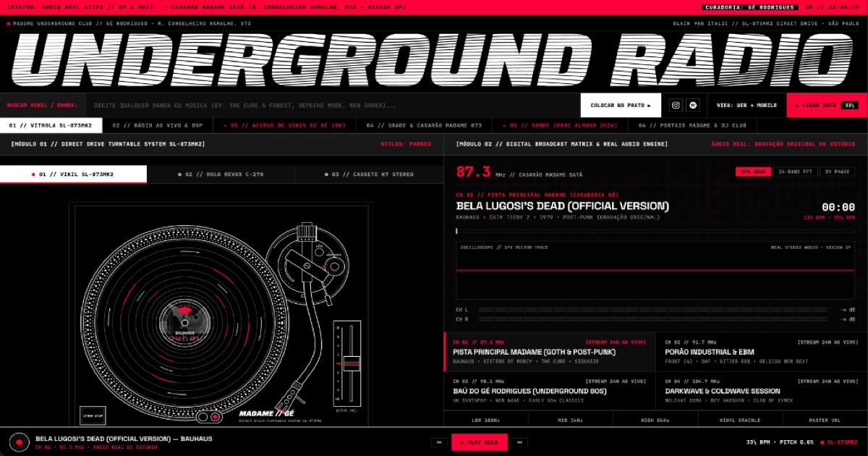This screenshot has height=456, width=868.
Task: Click the red Play Deck button
Action: pos(479,442)
